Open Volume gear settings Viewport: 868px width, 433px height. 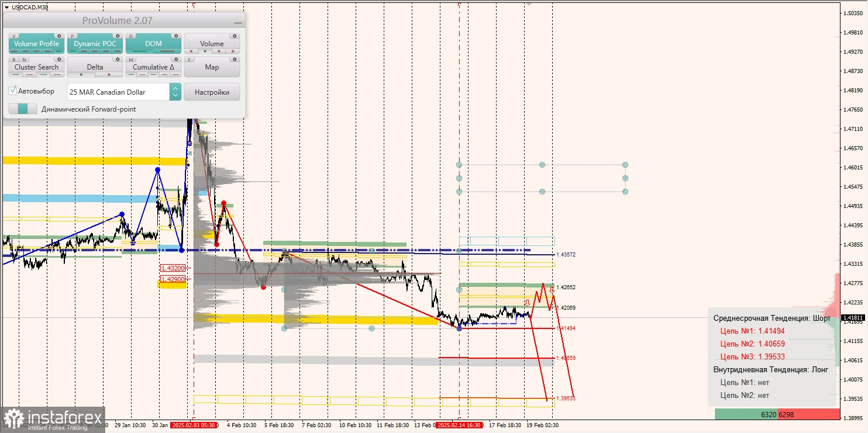click(235, 36)
